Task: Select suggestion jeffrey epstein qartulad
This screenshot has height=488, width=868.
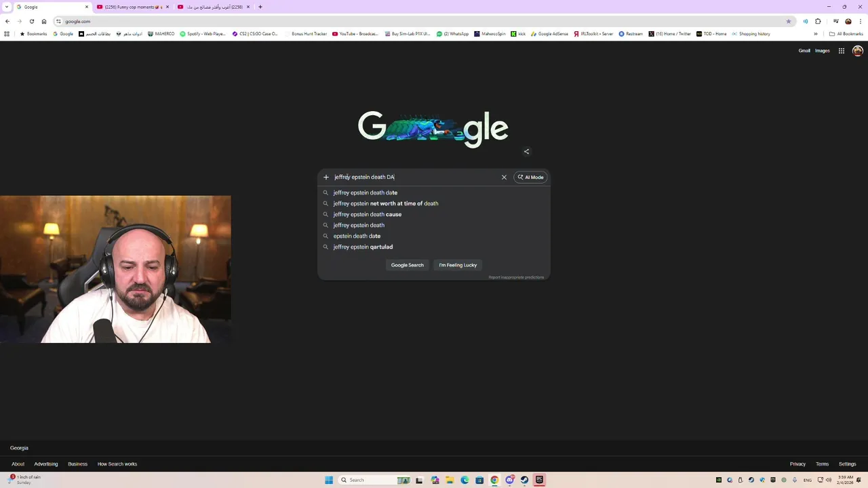Action: point(434,247)
